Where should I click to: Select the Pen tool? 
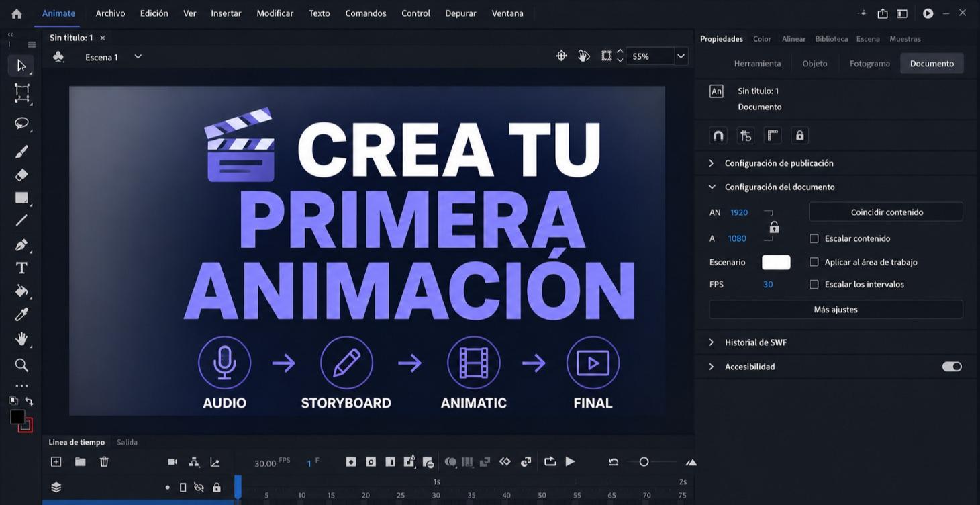coord(21,244)
